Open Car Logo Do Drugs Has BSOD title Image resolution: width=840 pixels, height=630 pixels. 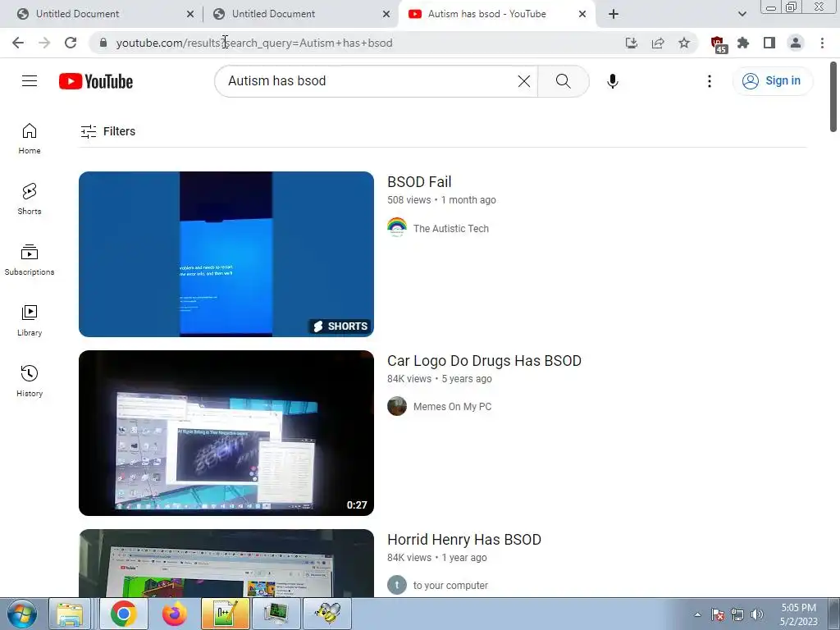pyautogui.click(x=484, y=361)
